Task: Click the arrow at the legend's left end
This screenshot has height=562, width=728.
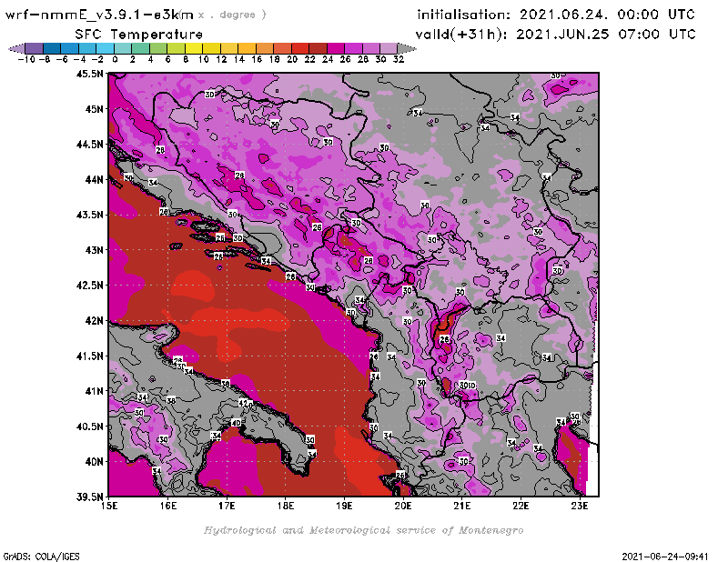Action: click(x=16, y=48)
